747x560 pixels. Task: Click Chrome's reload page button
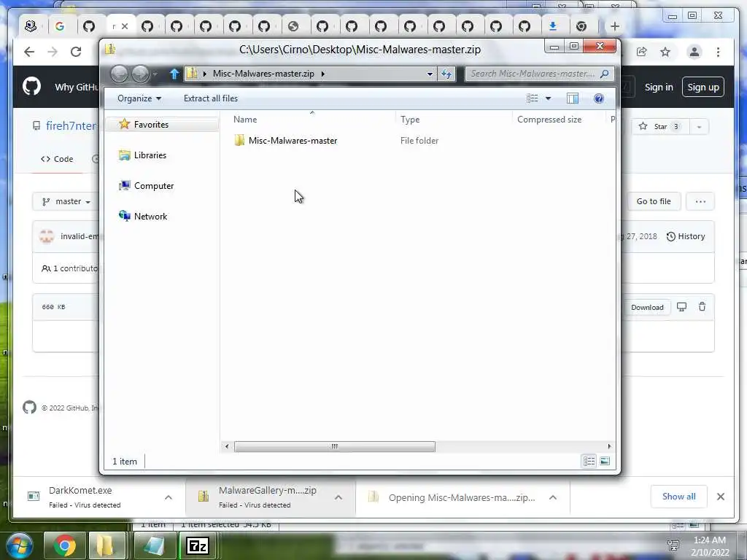76,52
